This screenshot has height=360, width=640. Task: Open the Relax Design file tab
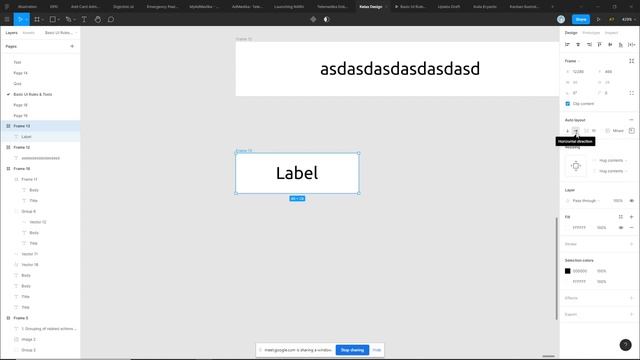point(371,7)
